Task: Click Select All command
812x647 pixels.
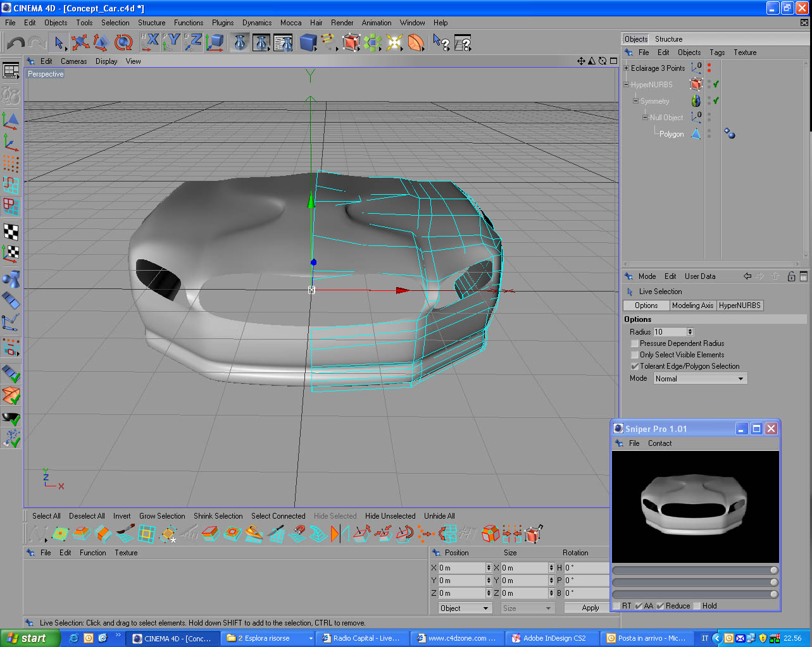Action: click(x=46, y=516)
